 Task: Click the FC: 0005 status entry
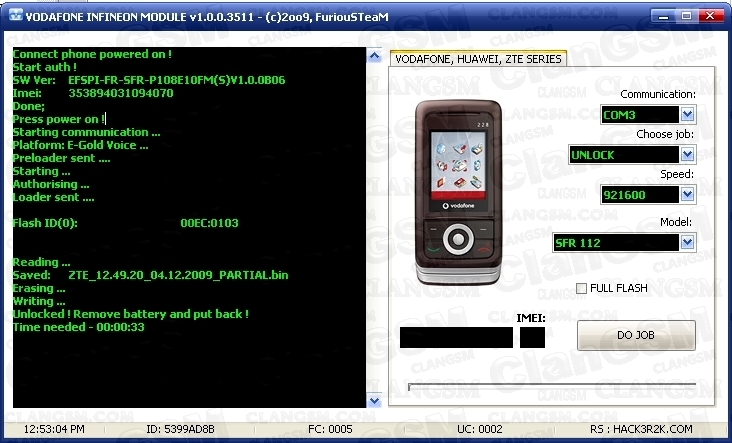point(330,429)
